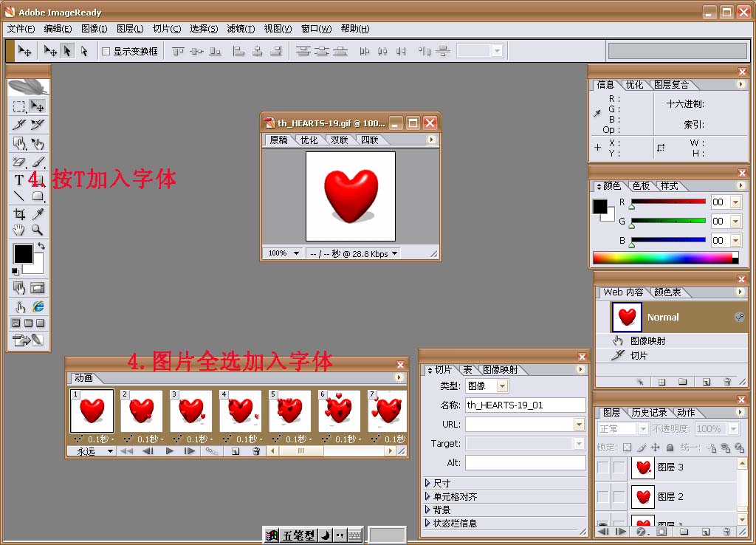Activate the Type (T) tool
756x545 pixels.
coord(18,180)
